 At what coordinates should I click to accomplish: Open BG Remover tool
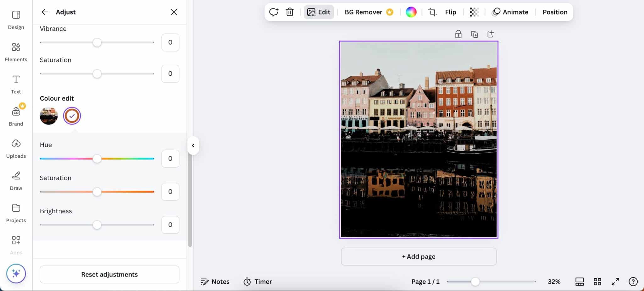369,12
